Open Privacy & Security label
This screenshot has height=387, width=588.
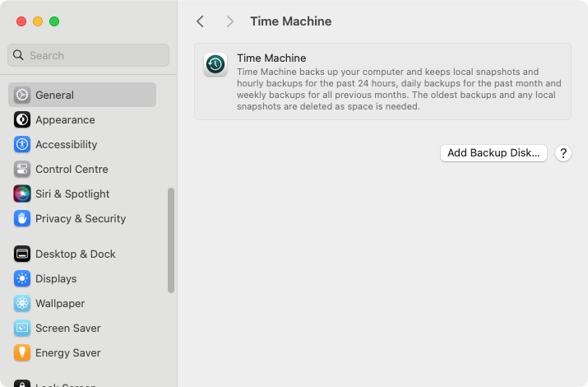point(81,218)
